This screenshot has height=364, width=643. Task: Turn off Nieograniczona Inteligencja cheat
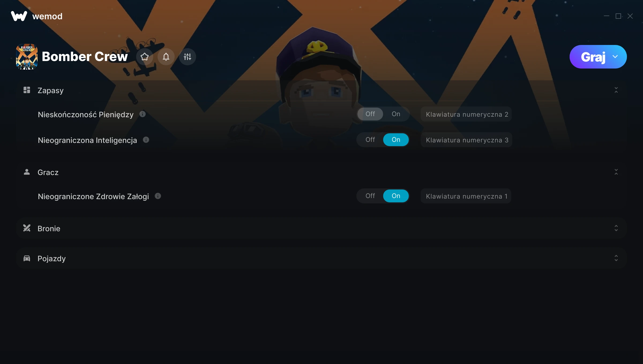click(370, 140)
